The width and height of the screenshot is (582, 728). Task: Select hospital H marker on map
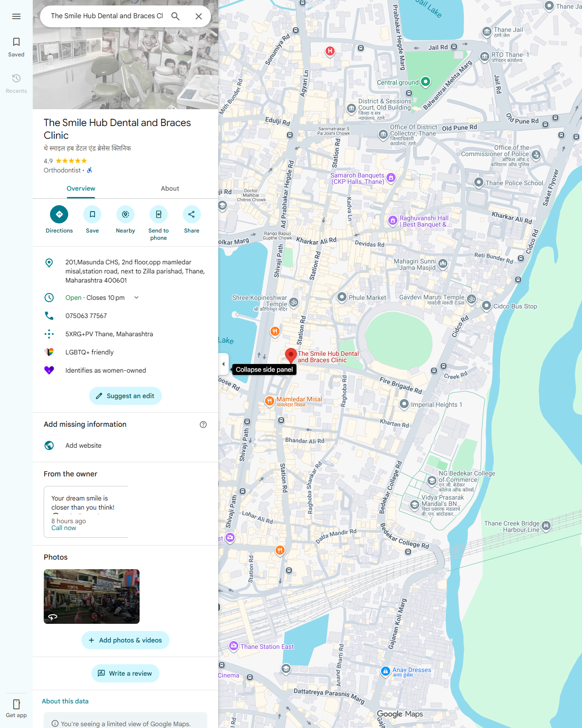click(330, 51)
